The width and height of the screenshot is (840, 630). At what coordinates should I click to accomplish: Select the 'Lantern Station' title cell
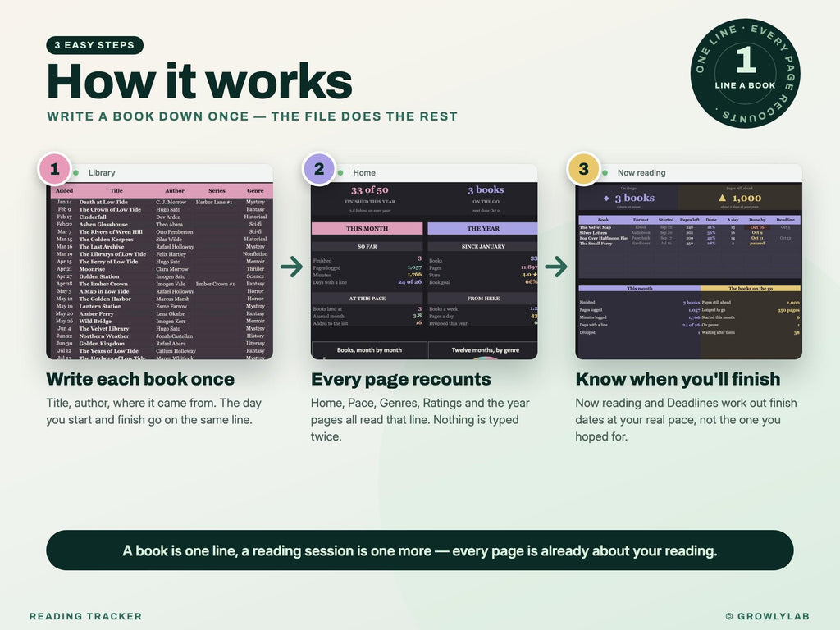click(100, 307)
